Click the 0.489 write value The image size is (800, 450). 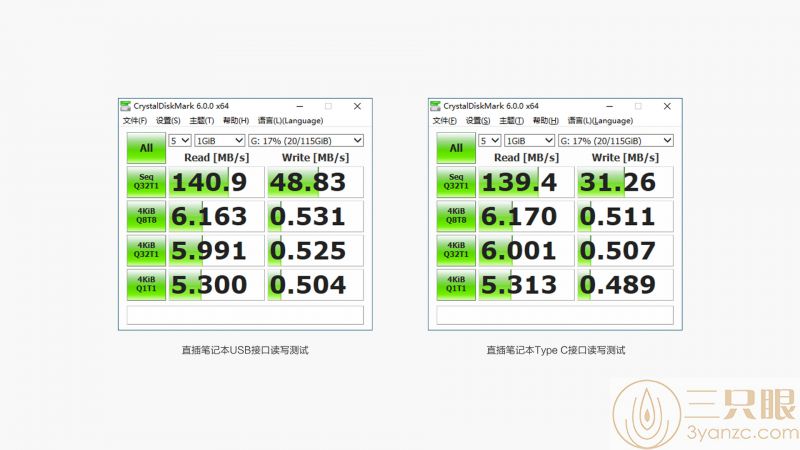point(625,284)
